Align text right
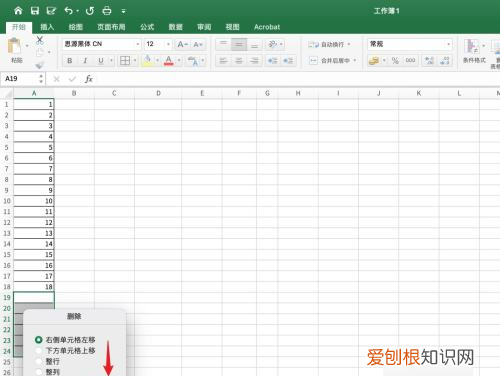Screen dimensions: 500x376 (x=254, y=61)
